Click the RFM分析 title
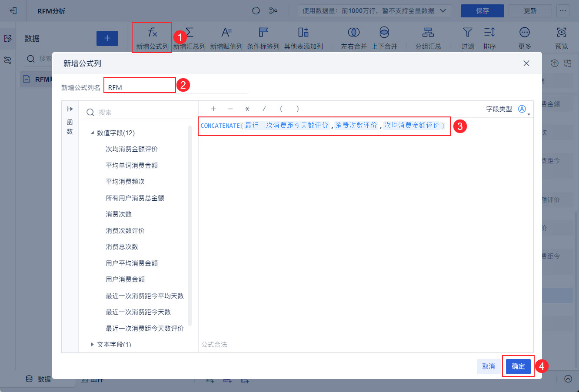 tap(51, 11)
